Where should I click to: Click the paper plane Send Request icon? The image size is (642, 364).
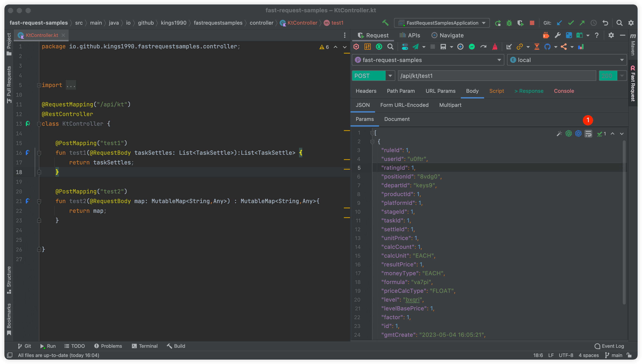pyautogui.click(x=416, y=47)
